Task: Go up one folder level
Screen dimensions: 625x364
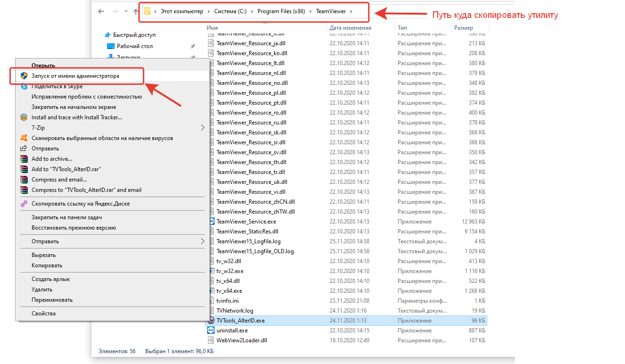Action: [x=135, y=11]
